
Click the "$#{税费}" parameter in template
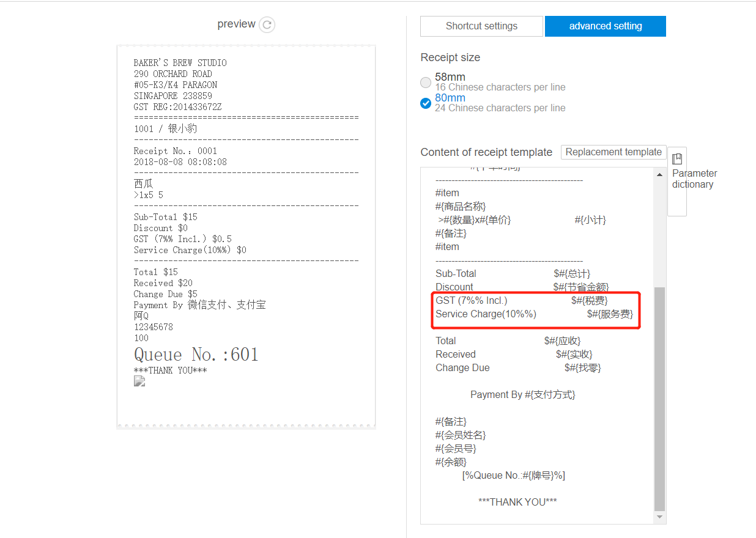(x=589, y=301)
